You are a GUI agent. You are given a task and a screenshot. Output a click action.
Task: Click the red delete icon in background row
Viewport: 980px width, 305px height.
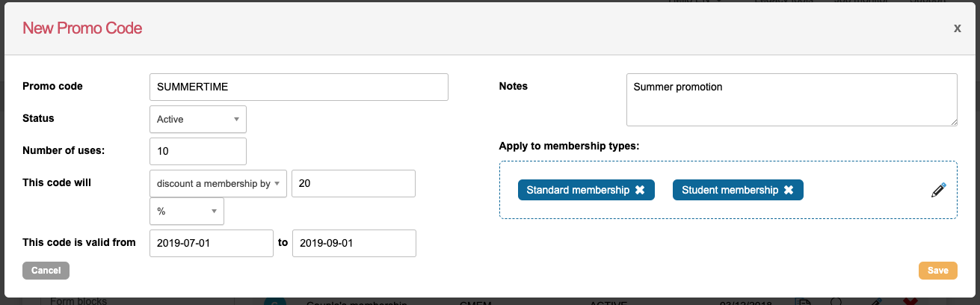910,301
